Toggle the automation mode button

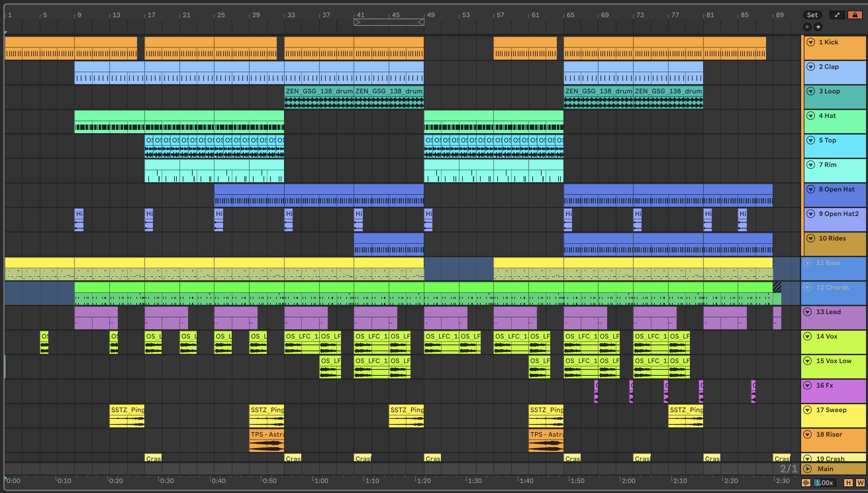click(837, 15)
